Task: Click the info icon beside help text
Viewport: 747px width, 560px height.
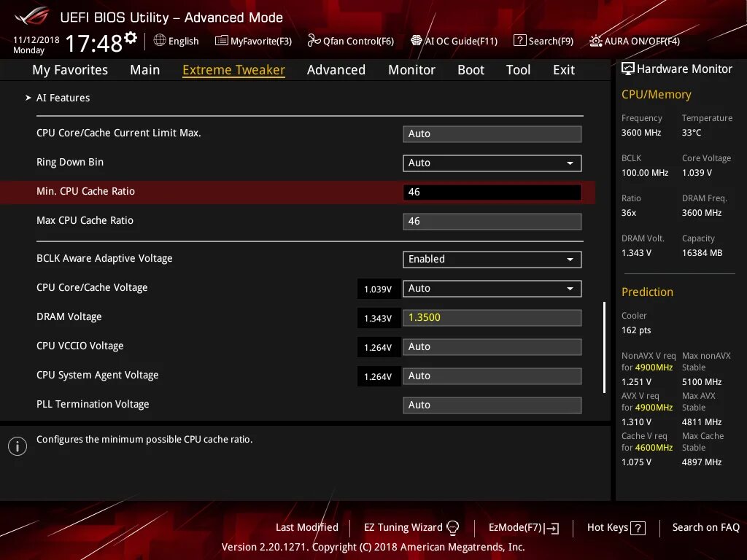Action: pos(18,446)
